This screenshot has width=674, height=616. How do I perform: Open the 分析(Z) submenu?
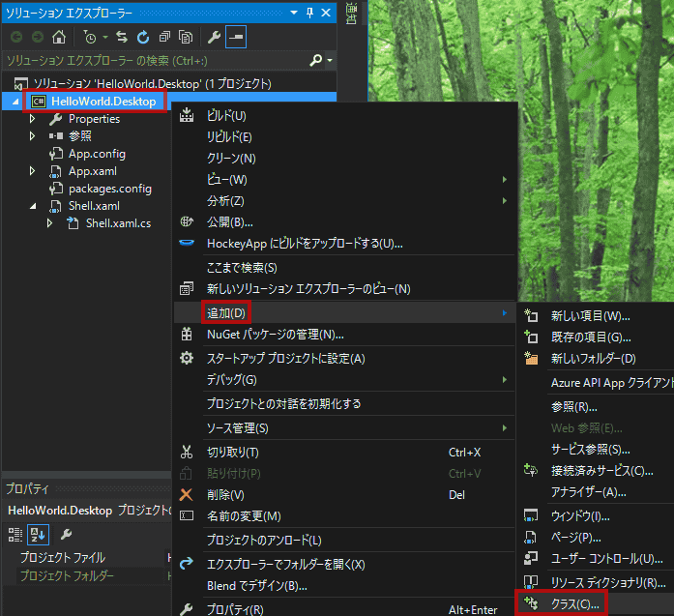[344, 201]
